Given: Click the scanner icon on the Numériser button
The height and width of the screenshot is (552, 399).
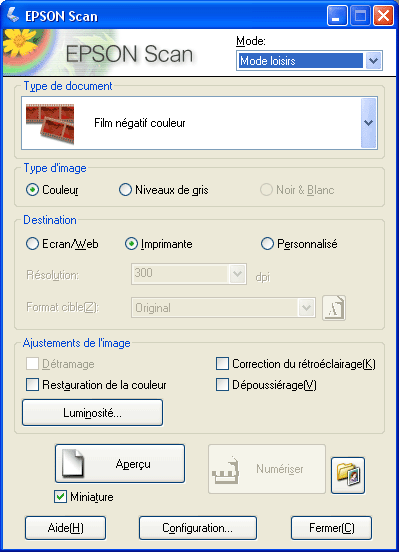Looking at the screenshot, I should tap(226, 470).
